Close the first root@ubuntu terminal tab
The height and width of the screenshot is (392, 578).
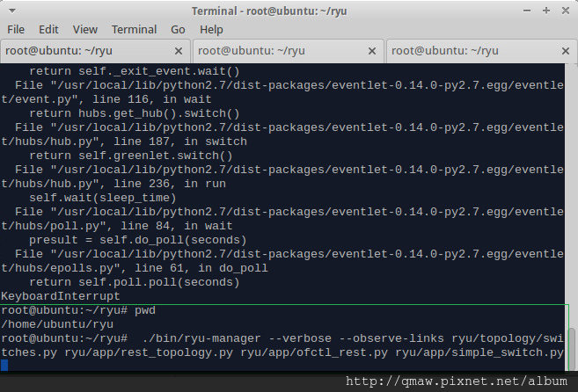pos(179,51)
